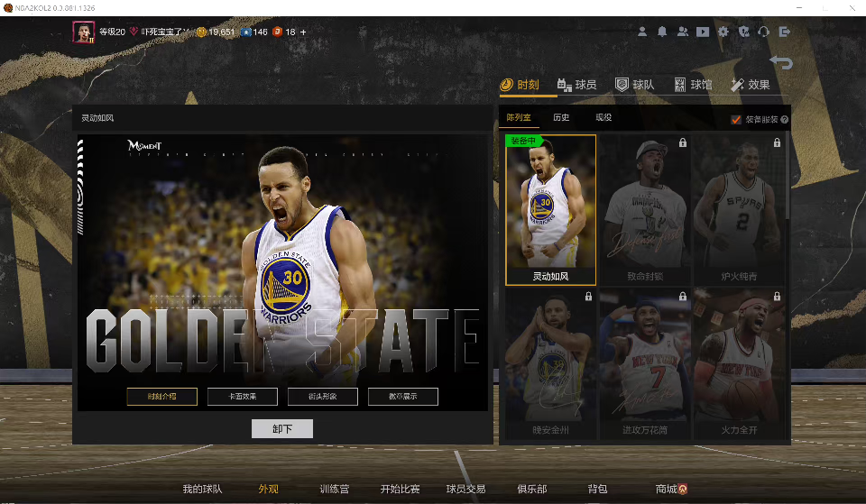This screenshot has width=866, height=504.
Task: Click lock icon on 炉火纯青 card
Action: (x=777, y=142)
